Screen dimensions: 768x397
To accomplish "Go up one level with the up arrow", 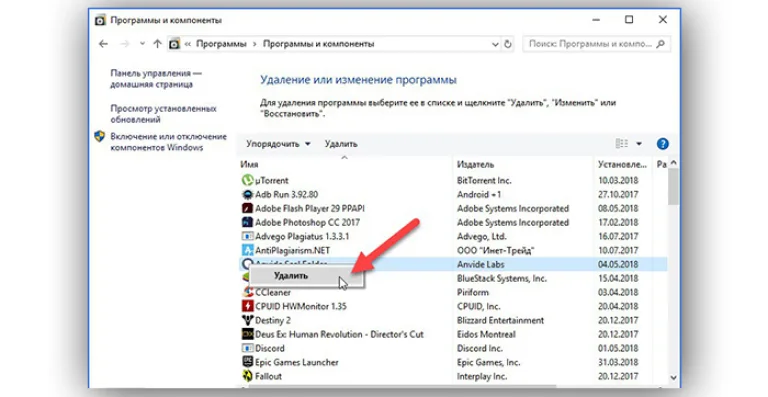I will coord(157,44).
